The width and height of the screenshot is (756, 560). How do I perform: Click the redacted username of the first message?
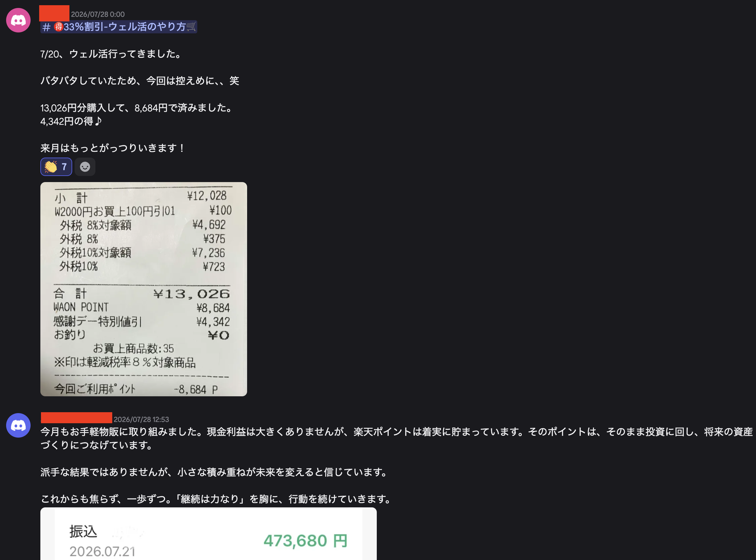coord(54,13)
